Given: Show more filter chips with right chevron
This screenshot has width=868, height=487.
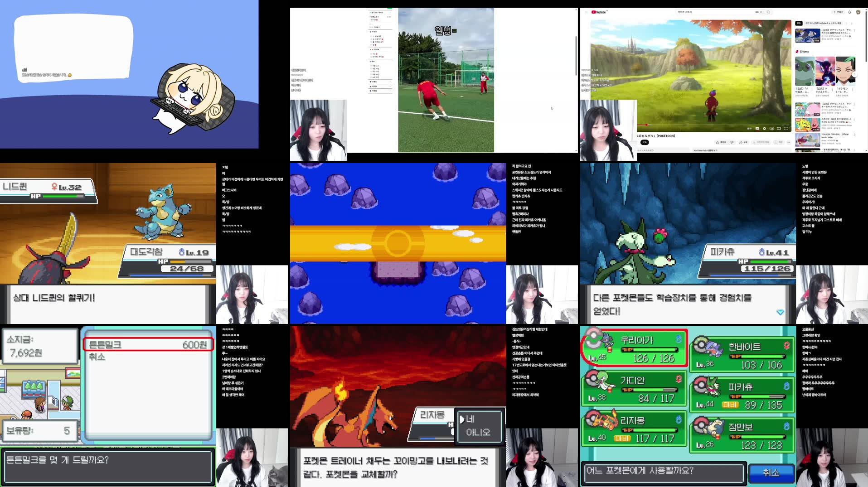Looking at the screenshot, I should click(852, 23).
